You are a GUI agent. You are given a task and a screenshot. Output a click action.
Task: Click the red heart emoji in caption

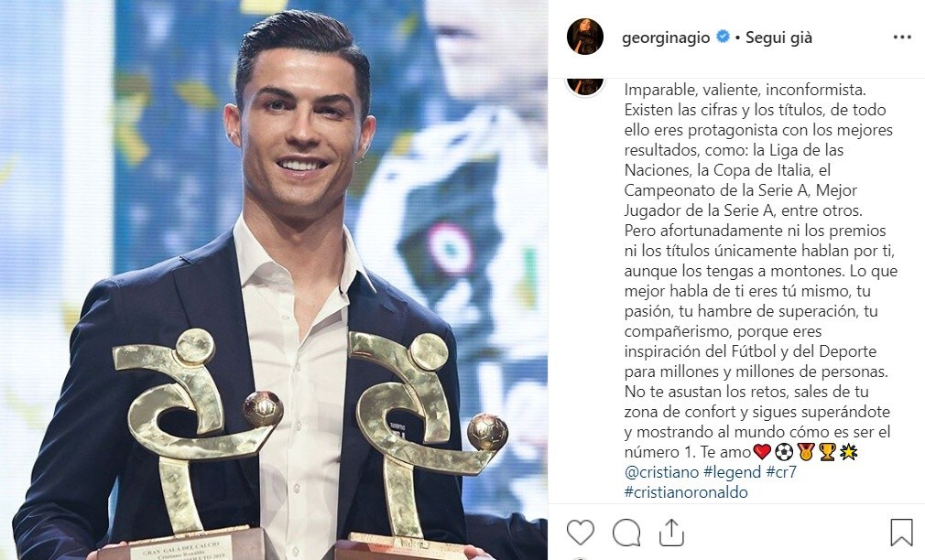pos(762,452)
